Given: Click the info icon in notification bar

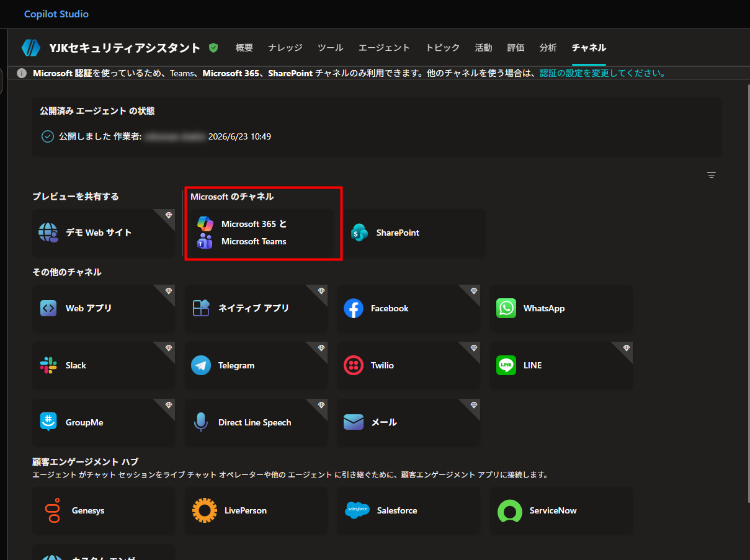Looking at the screenshot, I should pyautogui.click(x=22, y=73).
